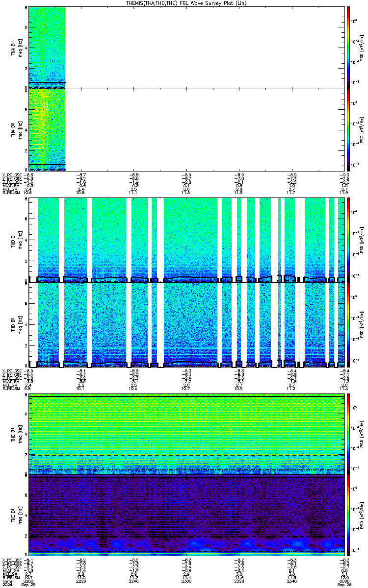Screen dimensions: 368x588
Task: Click the THD B∥ spectrogram panel
Action: (x=186, y=325)
